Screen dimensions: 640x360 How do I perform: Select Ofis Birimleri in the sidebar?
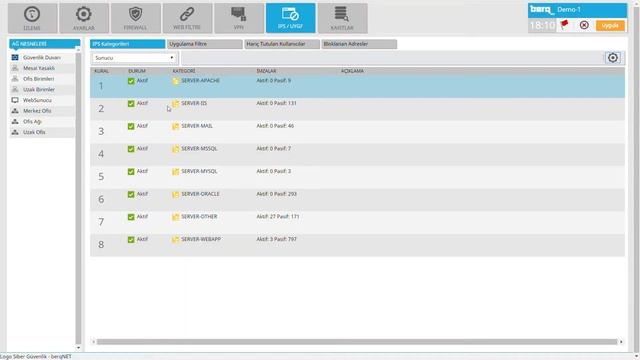tap(42, 79)
